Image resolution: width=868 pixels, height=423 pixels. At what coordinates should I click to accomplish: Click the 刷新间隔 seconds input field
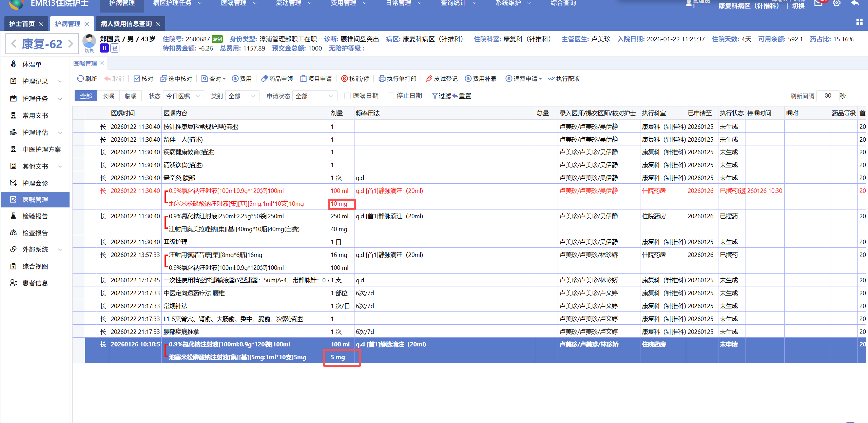click(827, 96)
